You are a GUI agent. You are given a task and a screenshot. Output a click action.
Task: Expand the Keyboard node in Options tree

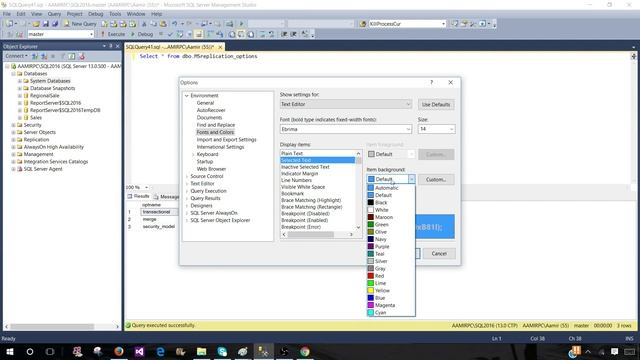click(193, 154)
